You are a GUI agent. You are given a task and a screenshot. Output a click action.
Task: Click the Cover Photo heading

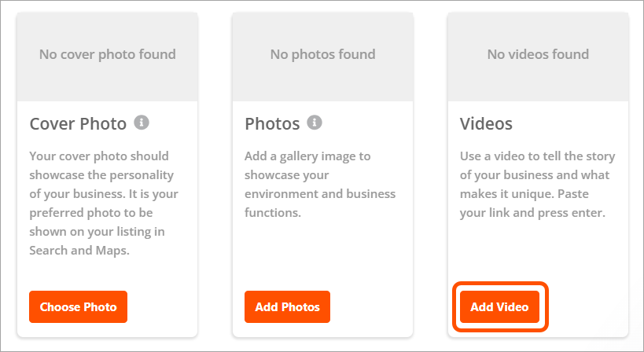pos(78,124)
